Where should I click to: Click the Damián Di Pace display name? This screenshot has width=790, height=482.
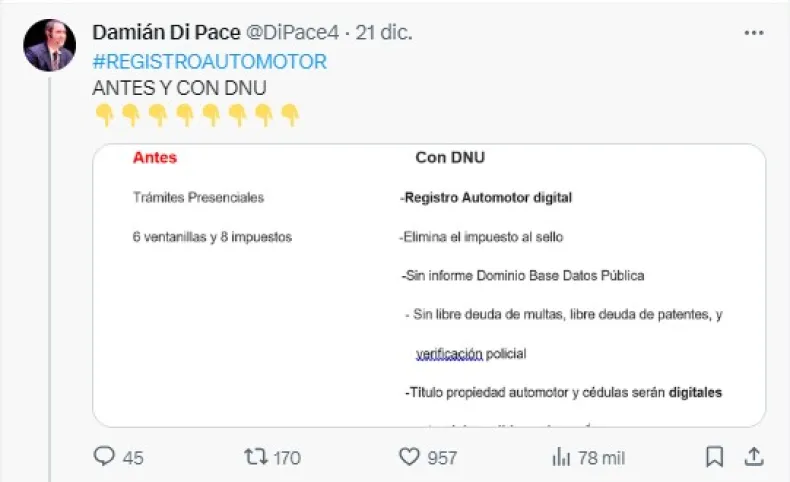click(166, 33)
